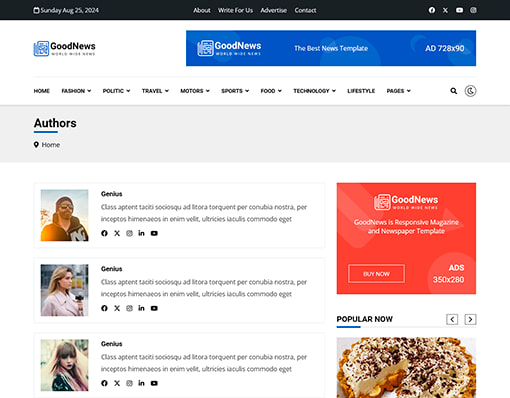Expand the Fashion menu dropdown
This screenshot has height=398, width=510.
(x=76, y=91)
